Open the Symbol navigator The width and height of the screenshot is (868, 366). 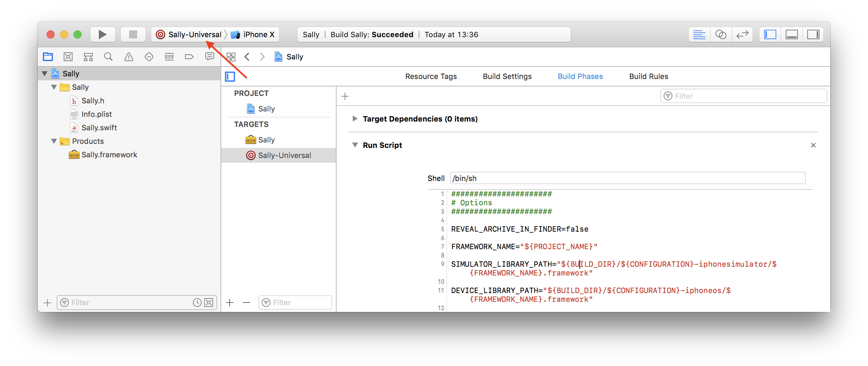(x=88, y=57)
